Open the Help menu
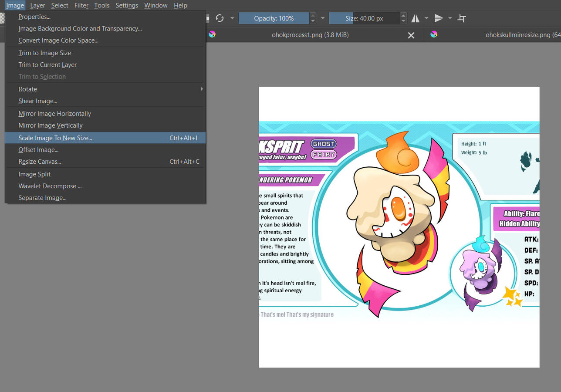This screenshot has height=392, width=561. pyautogui.click(x=180, y=5)
